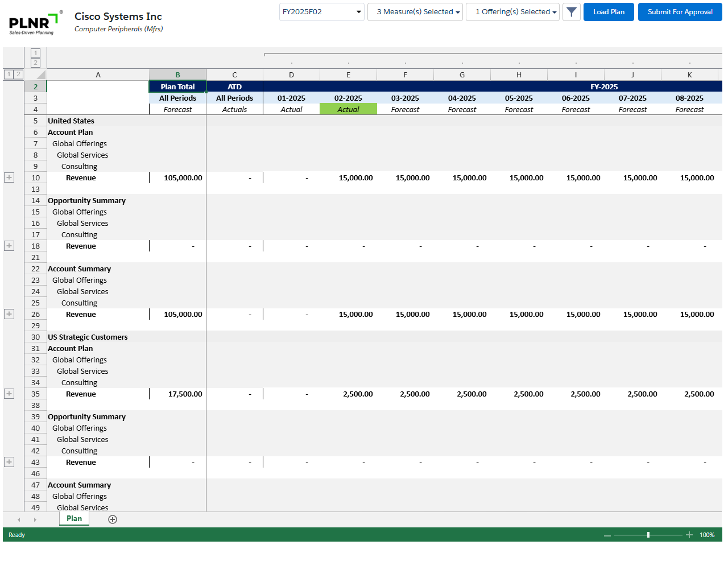728x582 pixels.
Task: Show column outline level 1
Action: coord(35,53)
